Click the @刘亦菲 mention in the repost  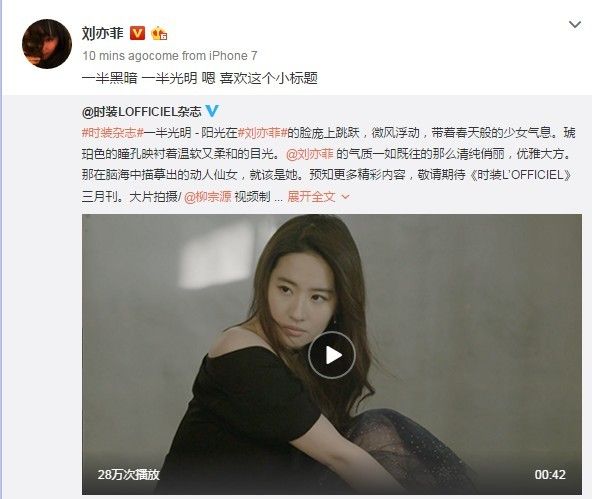tap(310, 154)
